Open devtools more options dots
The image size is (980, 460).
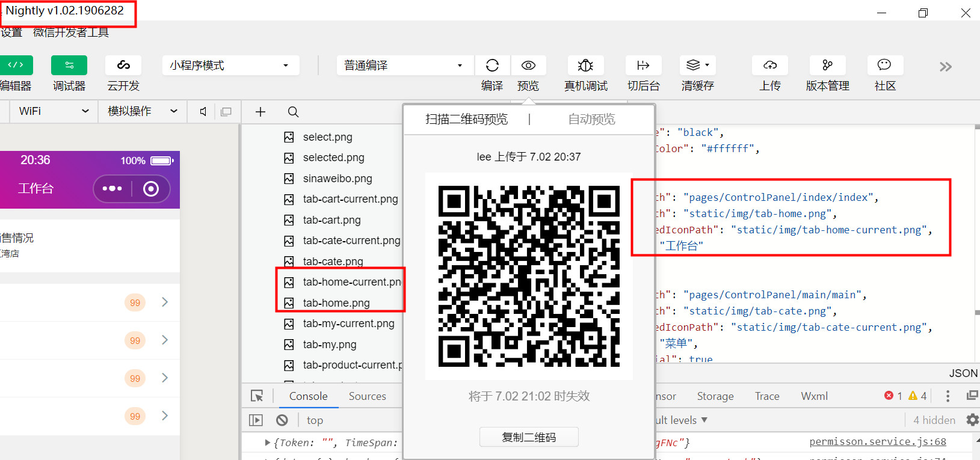tap(948, 396)
